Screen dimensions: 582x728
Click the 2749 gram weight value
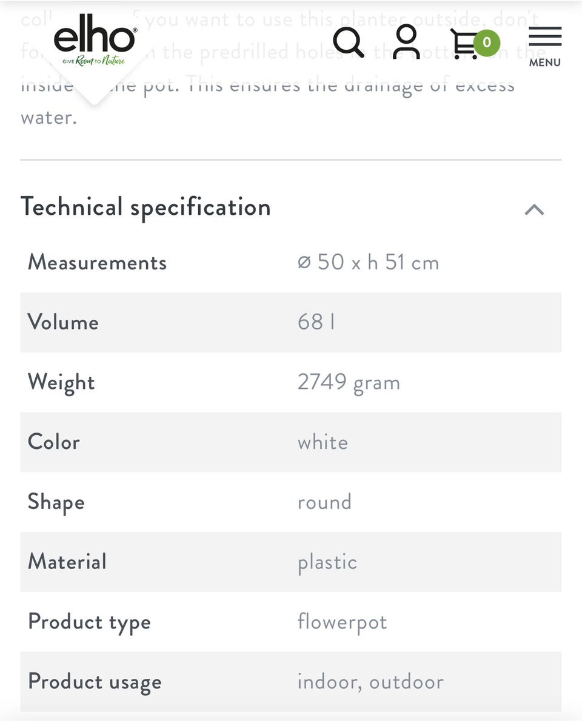point(349,382)
